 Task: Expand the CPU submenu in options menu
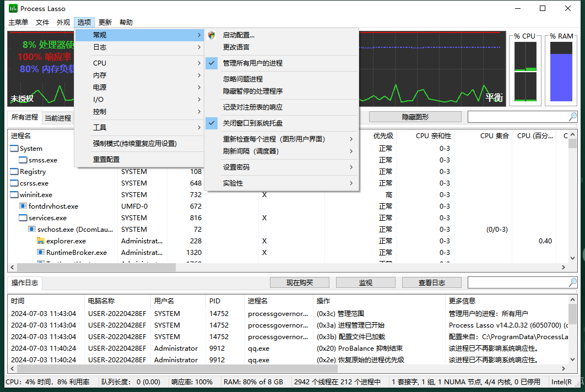[139, 63]
